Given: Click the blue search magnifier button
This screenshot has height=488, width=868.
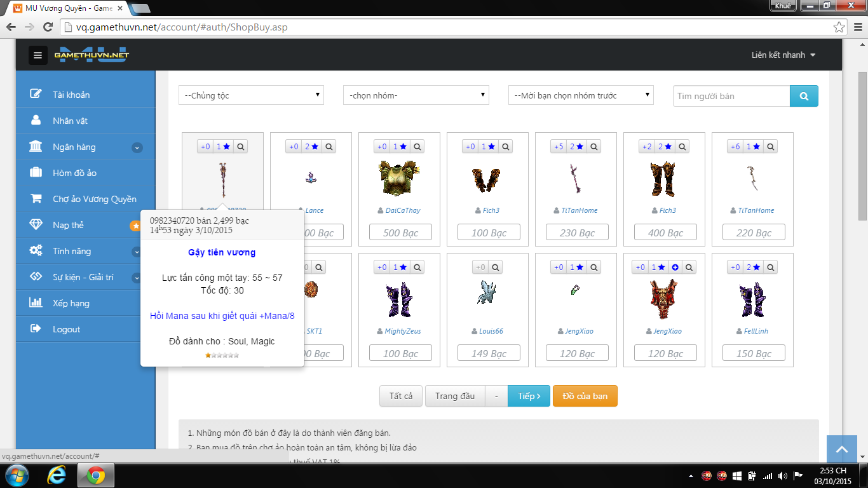Looking at the screenshot, I should (804, 96).
